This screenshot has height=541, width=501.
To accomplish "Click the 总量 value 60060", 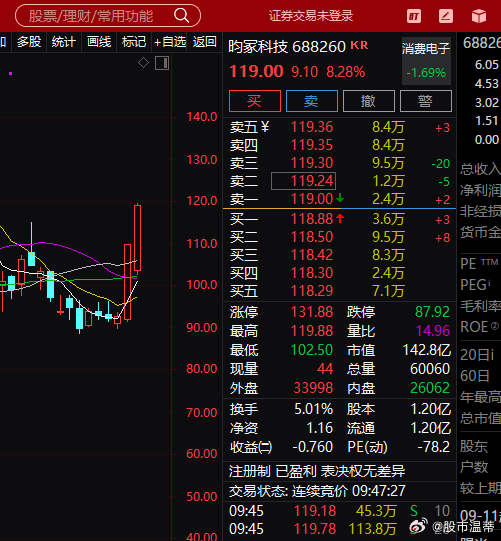I will (430, 369).
